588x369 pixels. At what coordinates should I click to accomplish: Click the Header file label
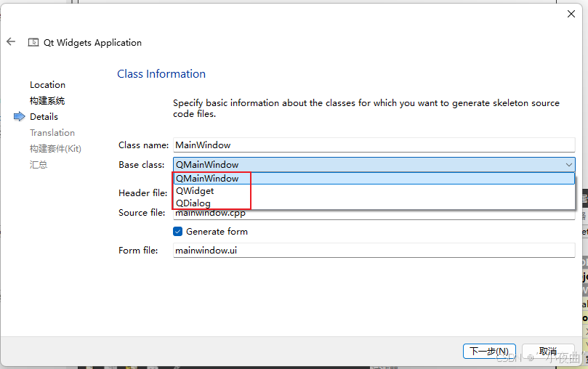pos(143,193)
